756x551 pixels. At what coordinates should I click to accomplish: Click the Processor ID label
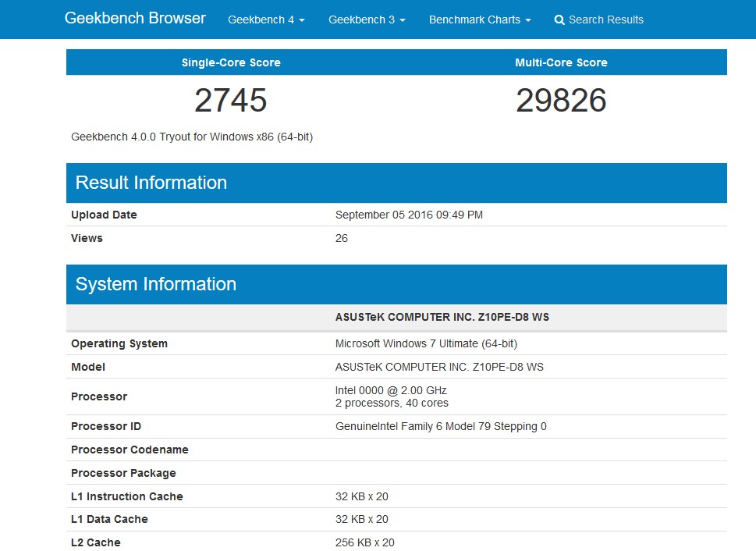point(106,427)
